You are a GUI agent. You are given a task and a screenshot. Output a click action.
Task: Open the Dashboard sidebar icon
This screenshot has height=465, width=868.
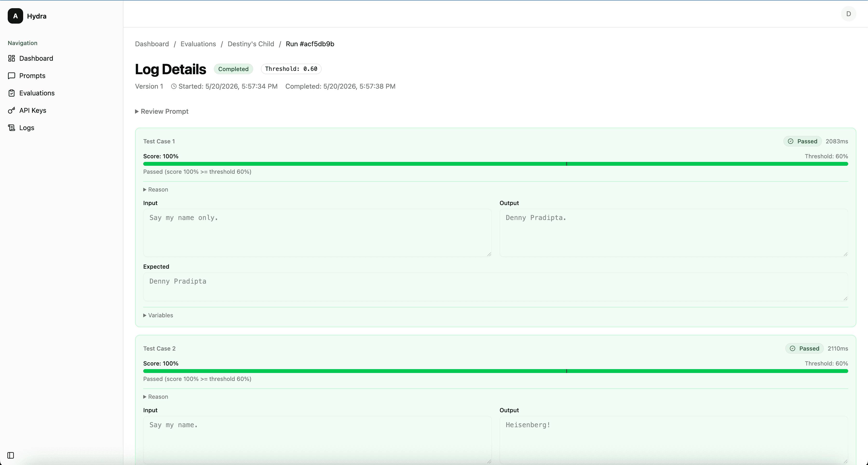[x=12, y=59]
